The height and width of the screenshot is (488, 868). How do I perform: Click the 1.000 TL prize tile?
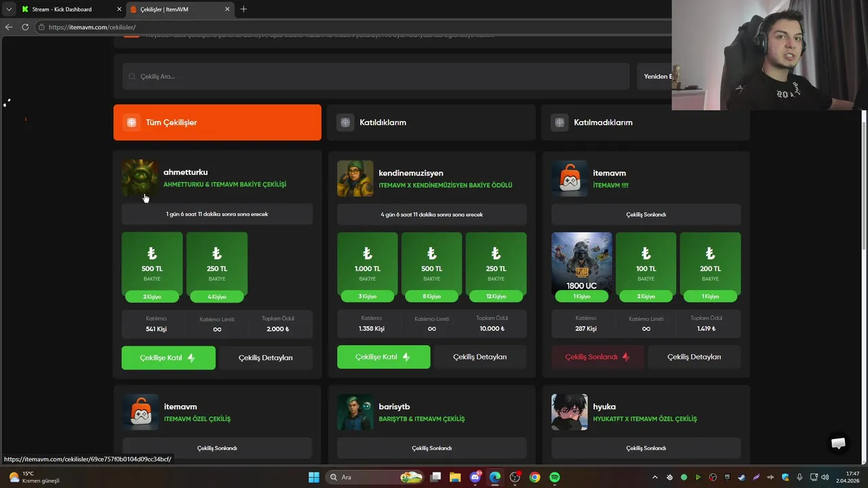368,267
